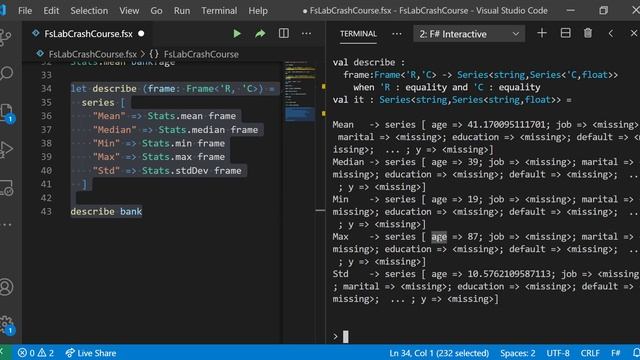The image size is (640, 360).
Task: Click FsLabCrashCourse.fsx in breadcrumb
Action: (x=93, y=54)
